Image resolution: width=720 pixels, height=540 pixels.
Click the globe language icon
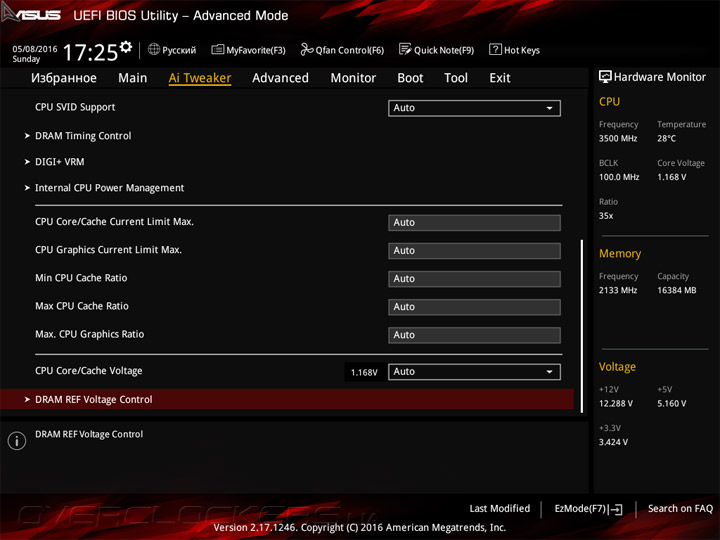154,49
